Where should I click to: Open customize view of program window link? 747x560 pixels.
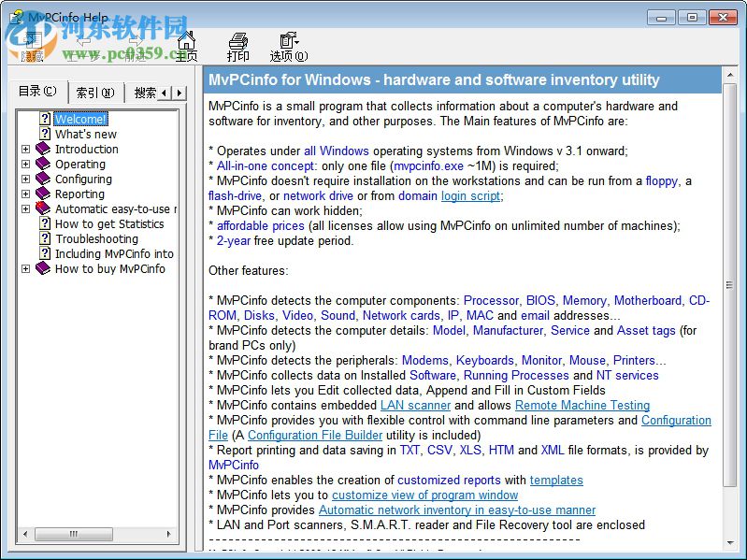(425, 495)
